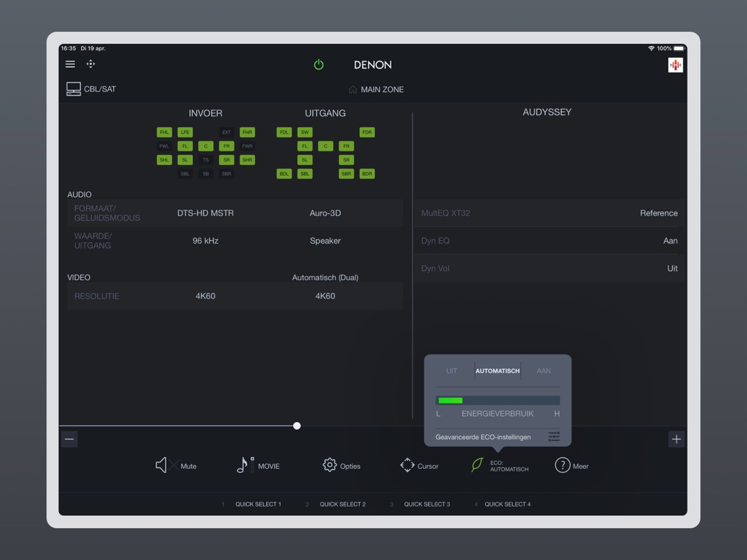The height and width of the screenshot is (560, 747).
Task: Click the Automatisch (Dual) video output label
Action: point(325,277)
